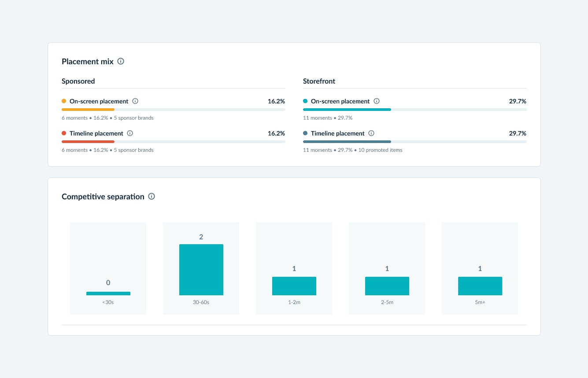Open info icon beside Storefront On-screen placement
Screen dimensions: 588x378
coord(377,101)
